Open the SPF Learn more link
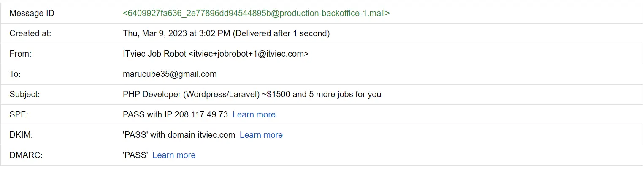The image size is (644, 169). pyautogui.click(x=254, y=114)
